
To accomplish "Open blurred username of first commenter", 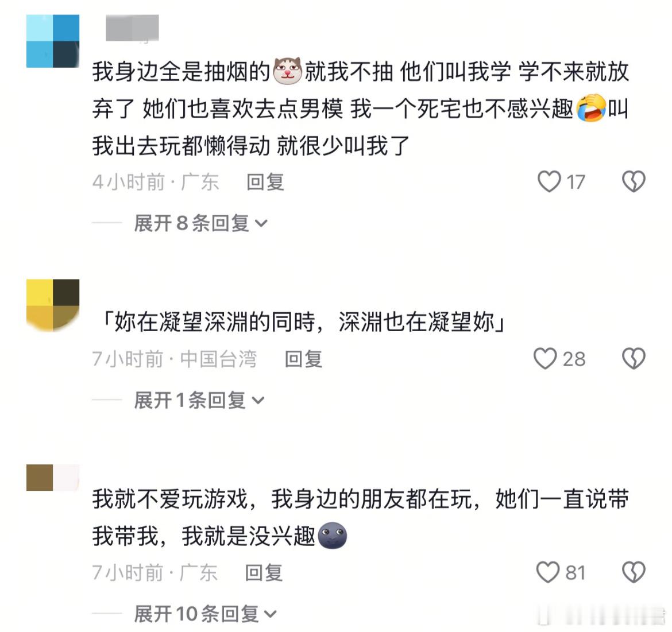I will click(x=133, y=28).
